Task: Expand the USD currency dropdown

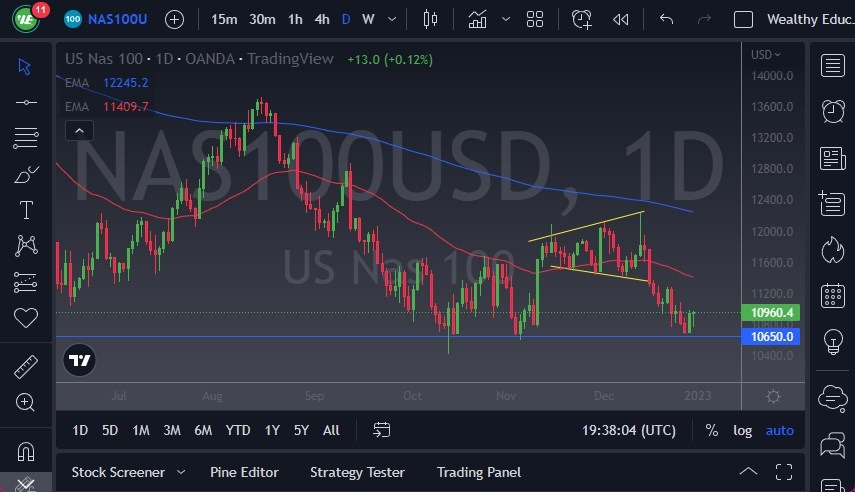Action: [x=766, y=55]
